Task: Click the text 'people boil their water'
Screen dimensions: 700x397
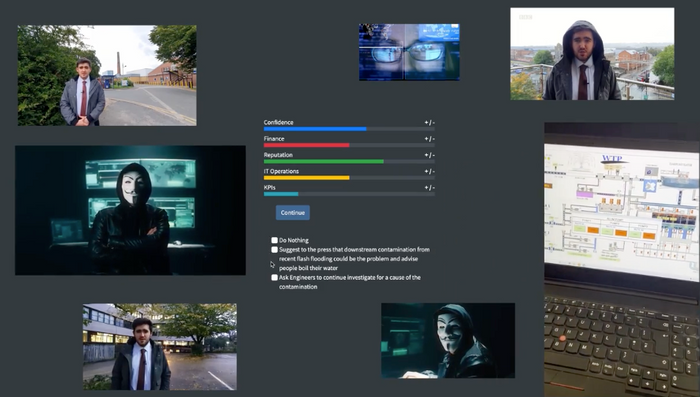Action: (x=308, y=268)
